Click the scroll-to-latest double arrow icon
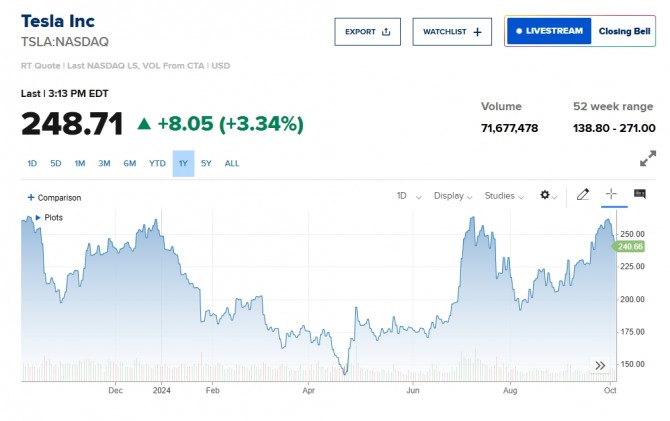The width and height of the screenshot is (670, 421). coord(601,367)
